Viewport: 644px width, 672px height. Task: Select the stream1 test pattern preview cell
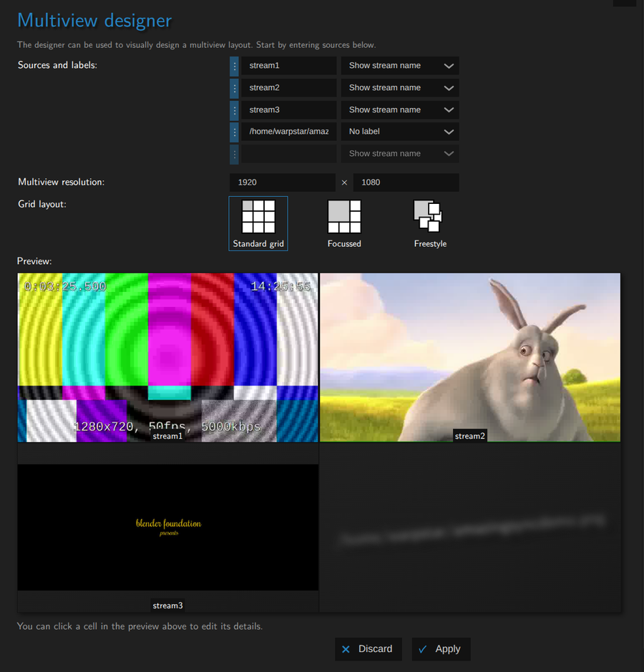pos(167,357)
